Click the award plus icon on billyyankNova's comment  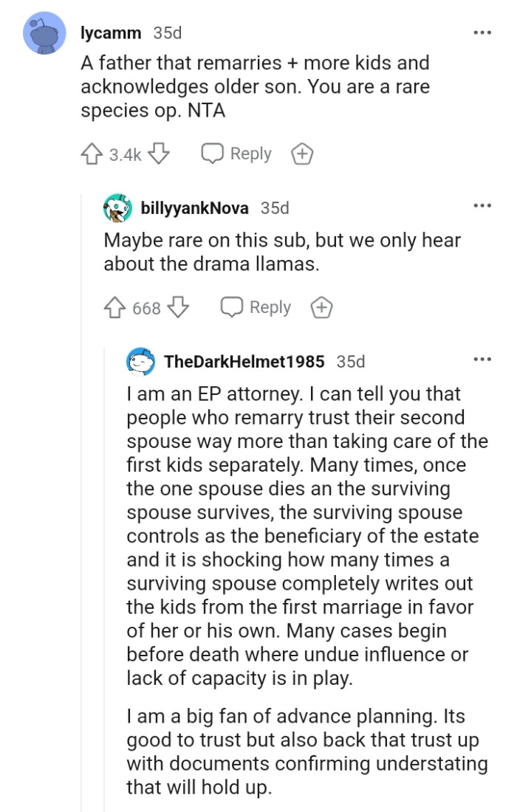pos(321,306)
